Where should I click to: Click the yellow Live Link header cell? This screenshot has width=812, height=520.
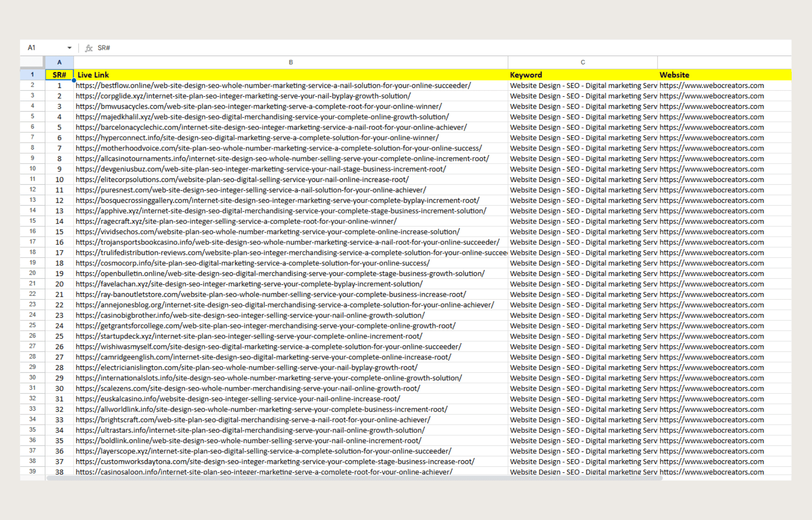(x=291, y=75)
